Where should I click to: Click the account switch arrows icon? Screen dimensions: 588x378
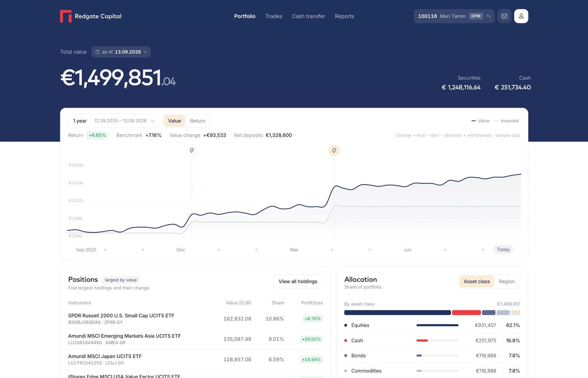coord(489,16)
